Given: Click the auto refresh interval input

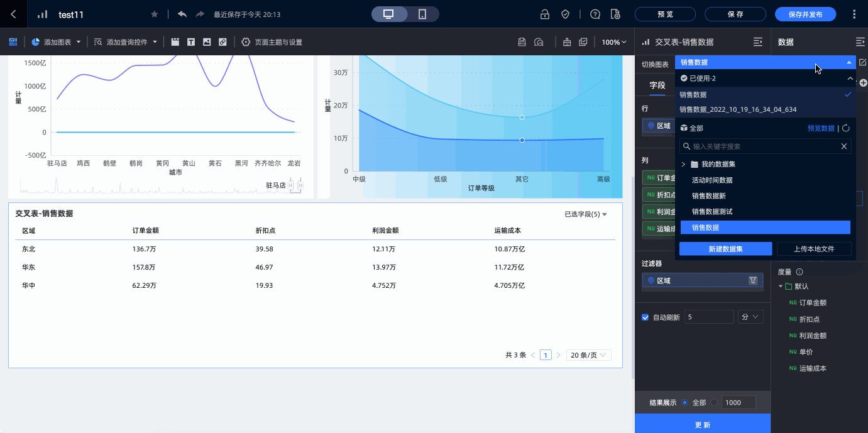Looking at the screenshot, I should point(708,317).
